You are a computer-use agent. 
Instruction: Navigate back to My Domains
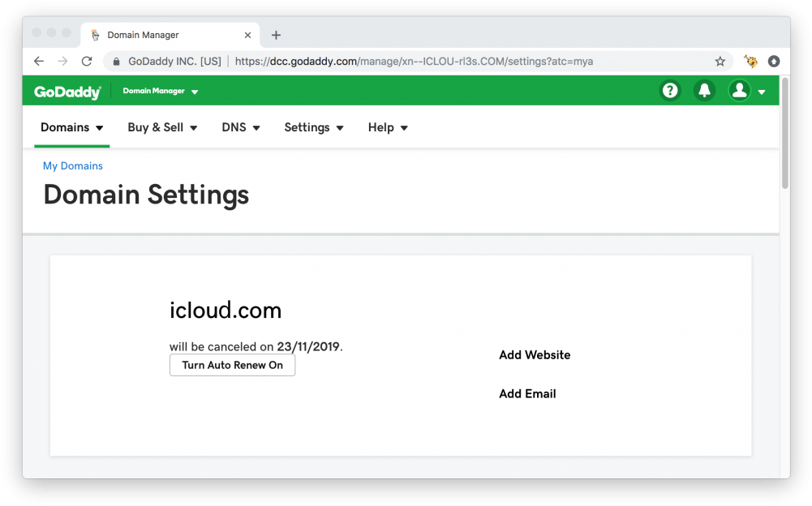(72, 165)
